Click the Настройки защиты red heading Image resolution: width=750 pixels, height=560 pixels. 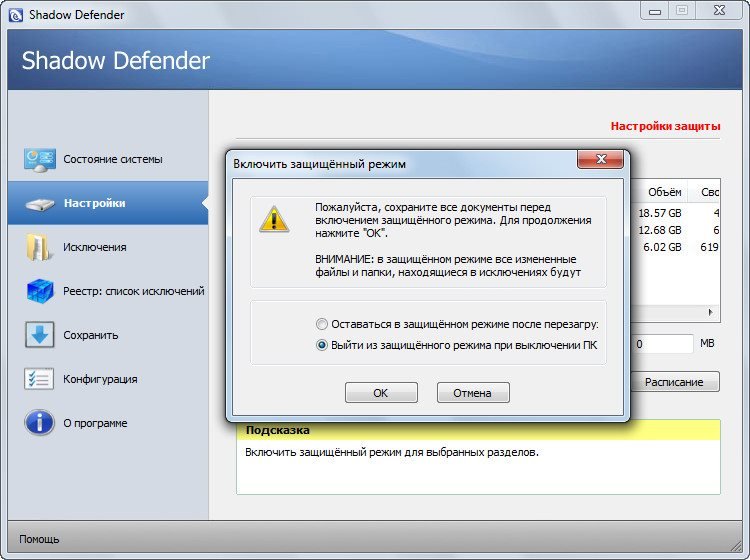tap(665, 126)
